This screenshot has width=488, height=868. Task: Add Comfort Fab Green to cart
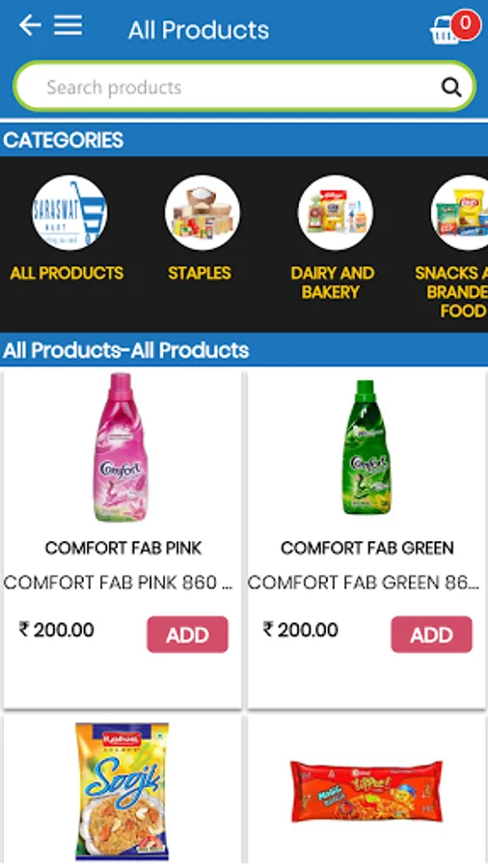pos(431,635)
